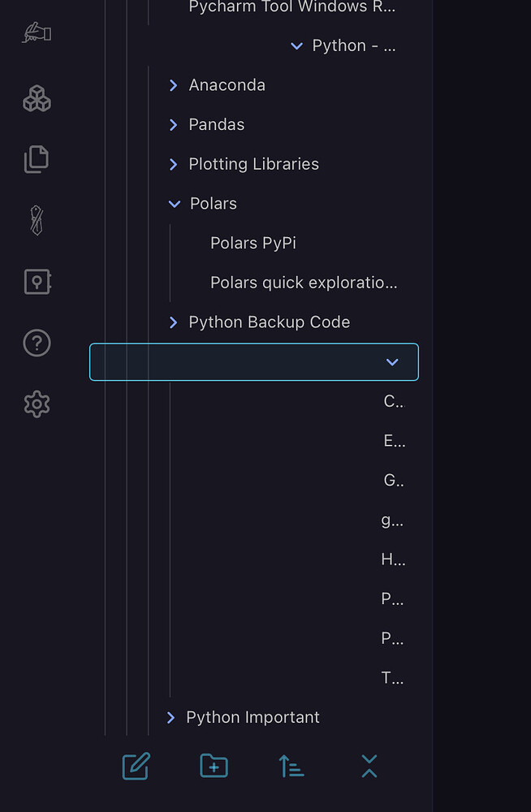Viewport: 531px width, 812px height.
Task: Open the truncated lowercase "g..." item
Action: click(392, 520)
